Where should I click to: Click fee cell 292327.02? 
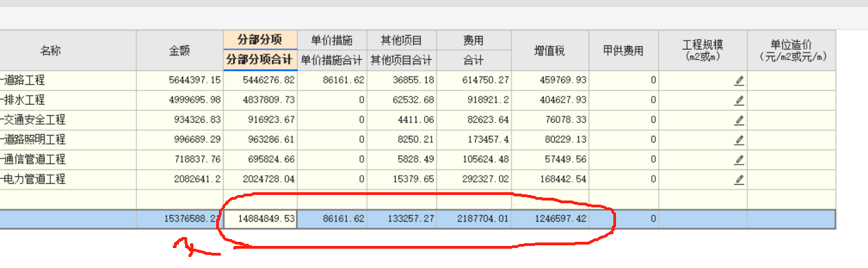tap(474, 180)
